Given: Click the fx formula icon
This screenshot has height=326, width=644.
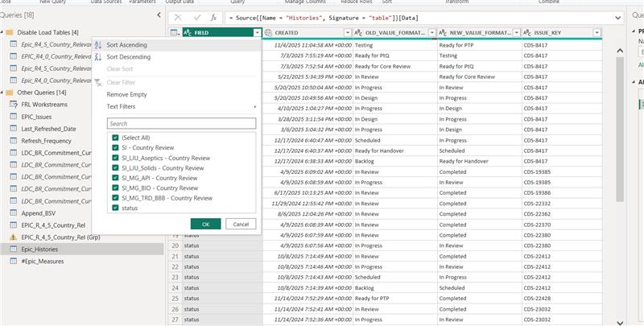Looking at the screenshot, I should click(213, 18).
